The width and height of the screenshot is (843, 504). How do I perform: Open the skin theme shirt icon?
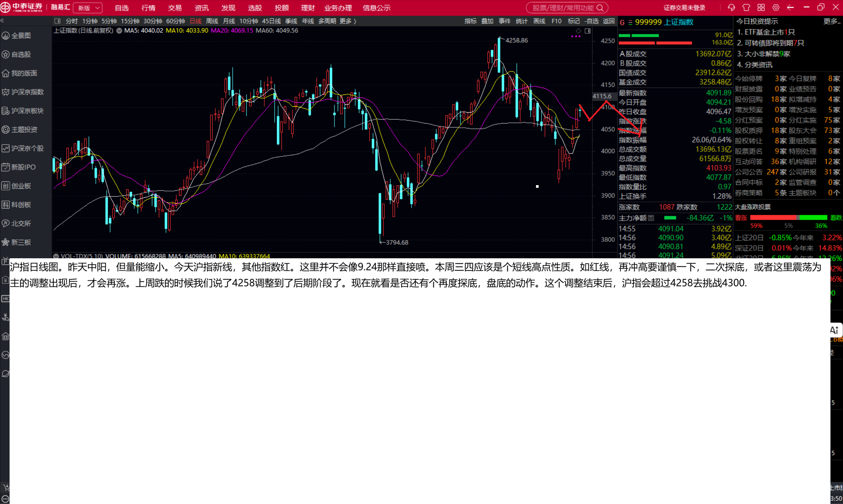pyautogui.click(x=746, y=8)
